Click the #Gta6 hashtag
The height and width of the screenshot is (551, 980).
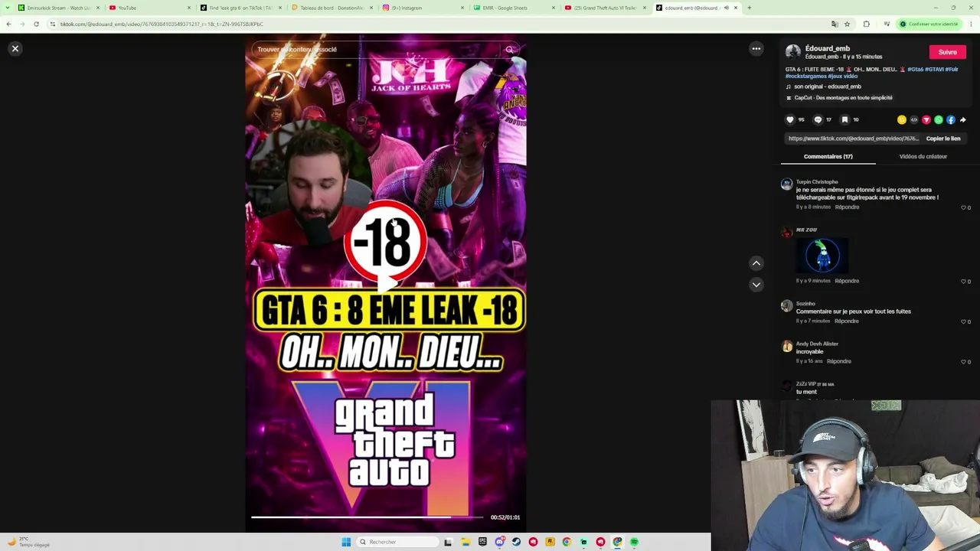[915, 70]
